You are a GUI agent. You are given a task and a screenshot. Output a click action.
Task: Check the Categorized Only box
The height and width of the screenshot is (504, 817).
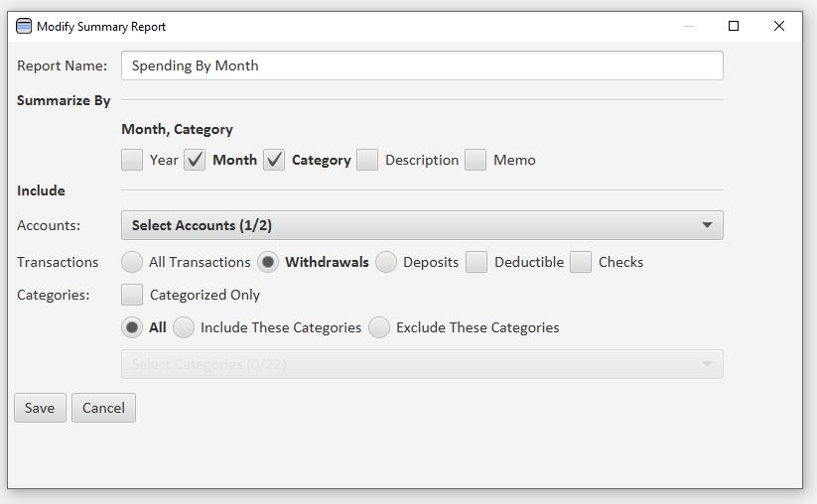point(132,295)
